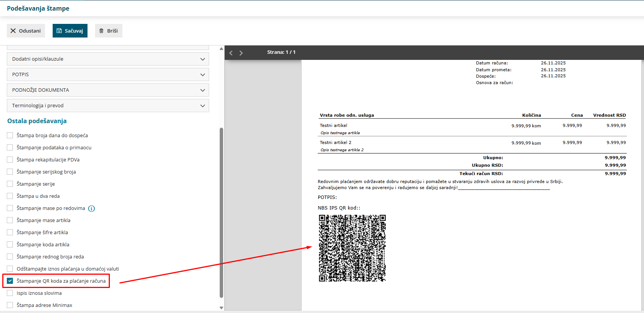The width and height of the screenshot is (644, 313).
Task: Check Štampanje mase artikla
Action: (10, 220)
